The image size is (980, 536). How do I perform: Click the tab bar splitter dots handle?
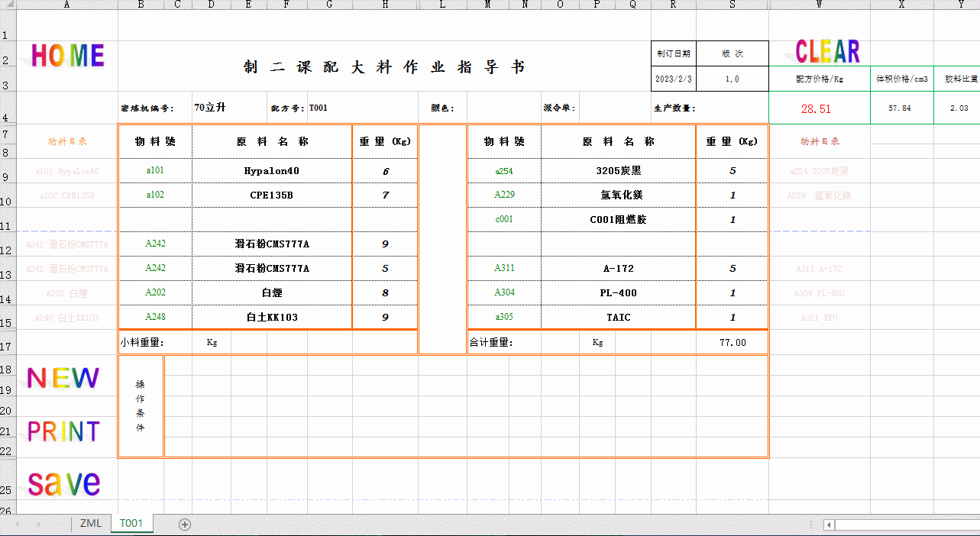point(811,525)
